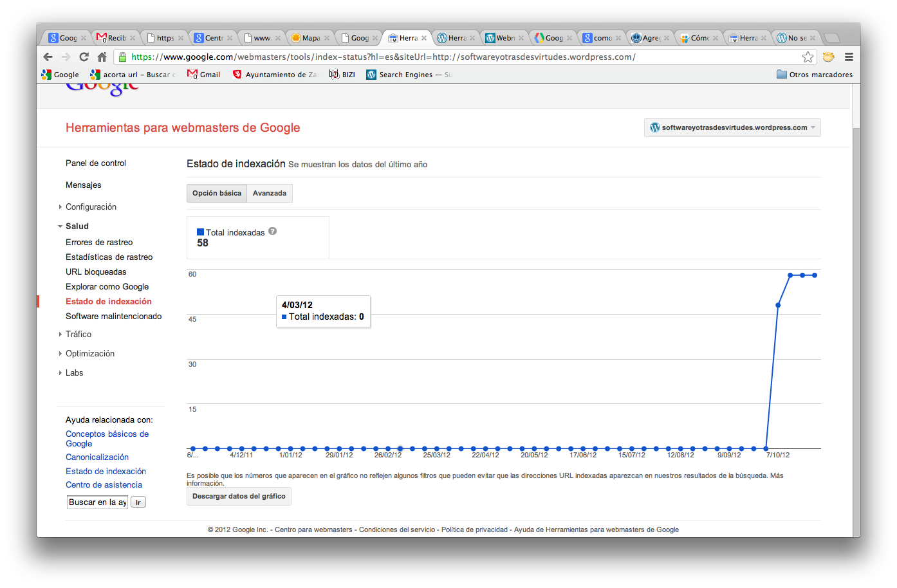The width and height of the screenshot is (897, 588).
Task: Open the home page icon
Action: [x=102, y=57]
